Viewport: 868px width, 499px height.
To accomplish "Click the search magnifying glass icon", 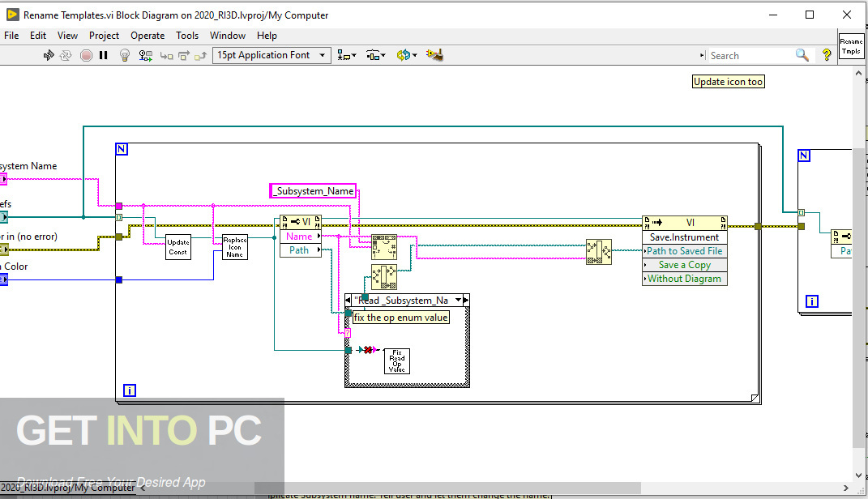I will click(x=802, y=55).
